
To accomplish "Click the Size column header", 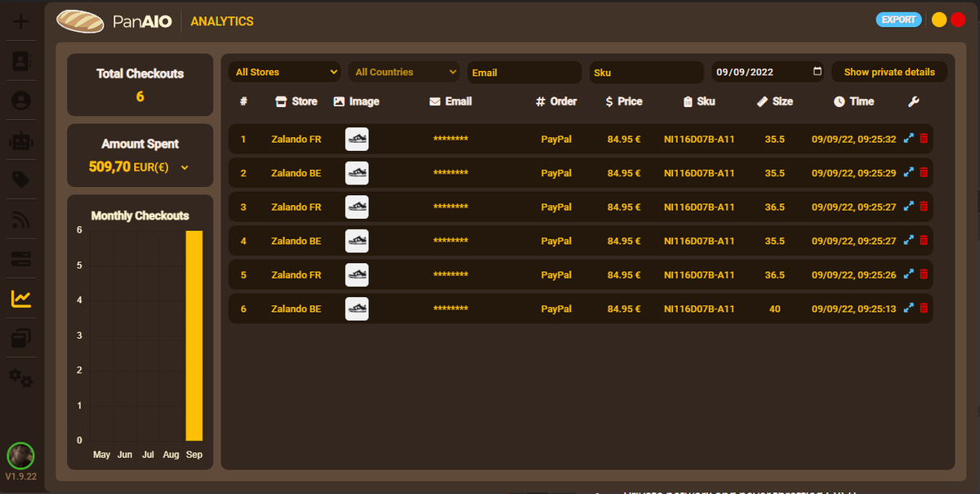I will [775, 101].
